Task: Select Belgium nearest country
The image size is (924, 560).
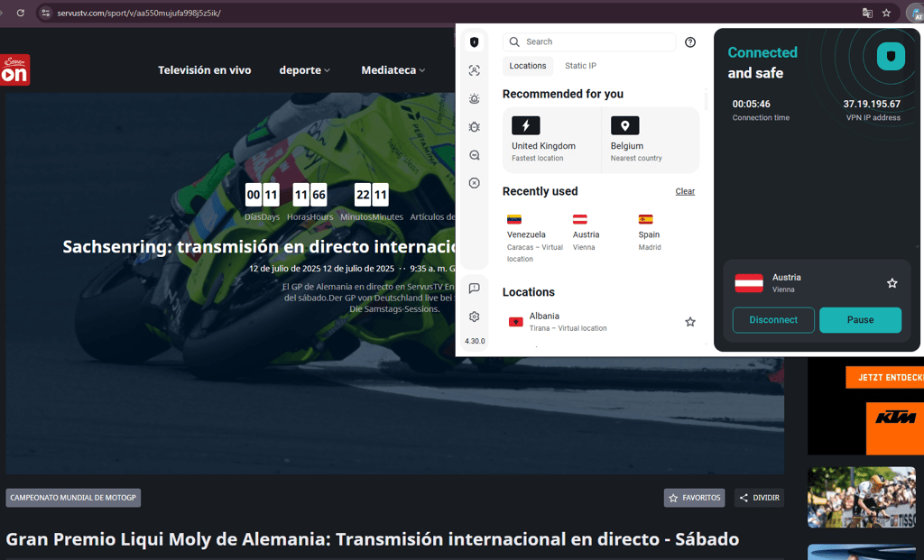Action: coord(651,140)
